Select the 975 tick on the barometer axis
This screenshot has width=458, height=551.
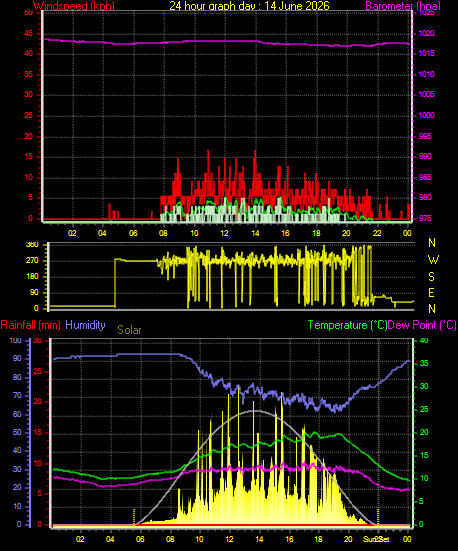425,219
